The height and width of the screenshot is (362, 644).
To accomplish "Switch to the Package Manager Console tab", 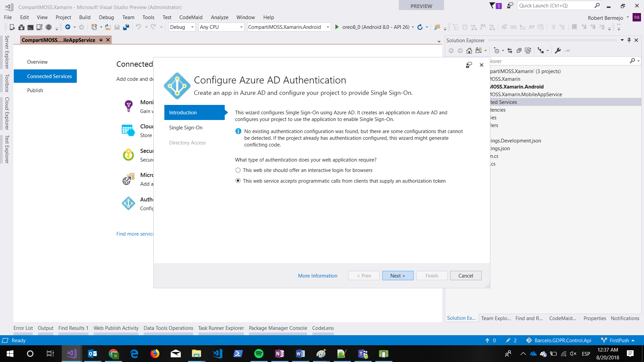I will 278,328.
